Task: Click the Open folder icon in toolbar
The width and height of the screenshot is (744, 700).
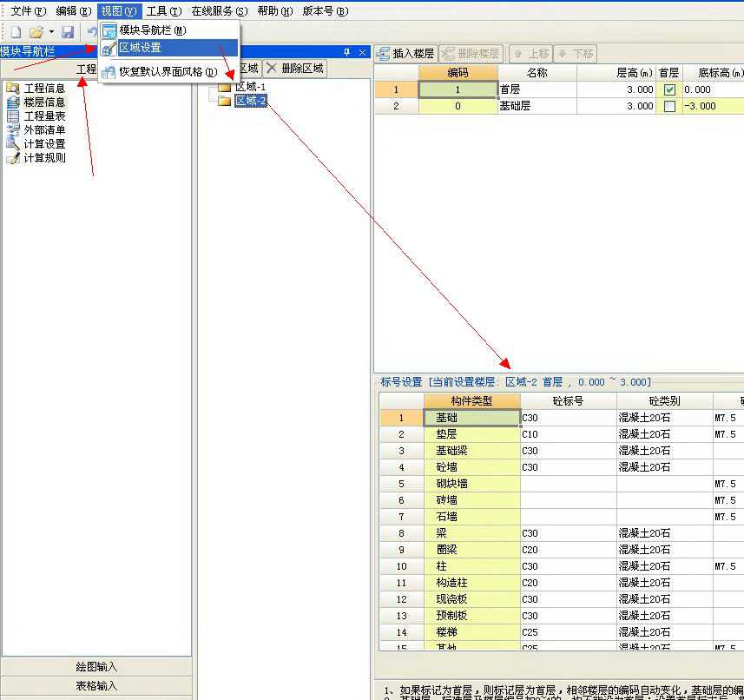Action: 36,32
